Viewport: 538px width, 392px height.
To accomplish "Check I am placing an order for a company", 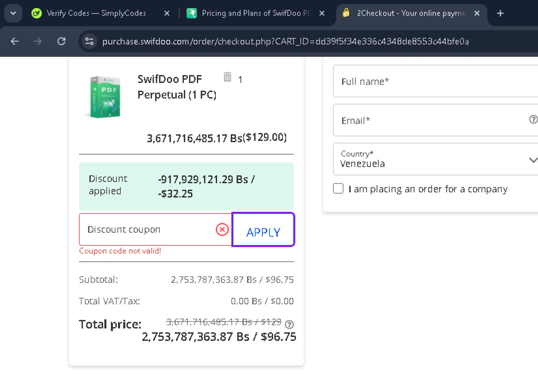I will (x=338, y=189).
